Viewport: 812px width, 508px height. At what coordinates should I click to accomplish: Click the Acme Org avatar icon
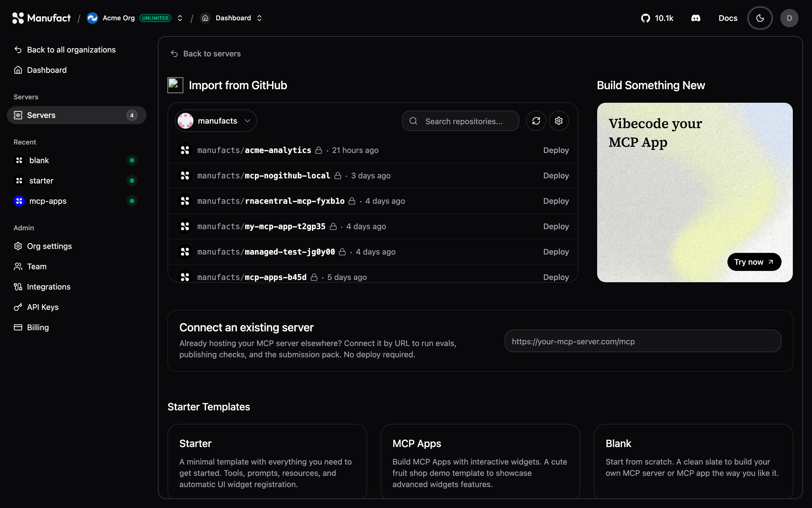point(92,18)
